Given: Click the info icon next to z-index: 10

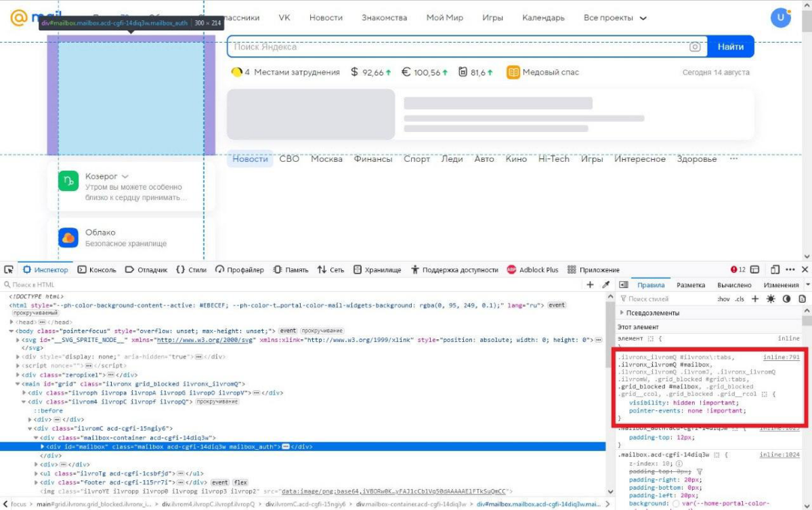Looking at the screenshot, I should pos(679,463).
